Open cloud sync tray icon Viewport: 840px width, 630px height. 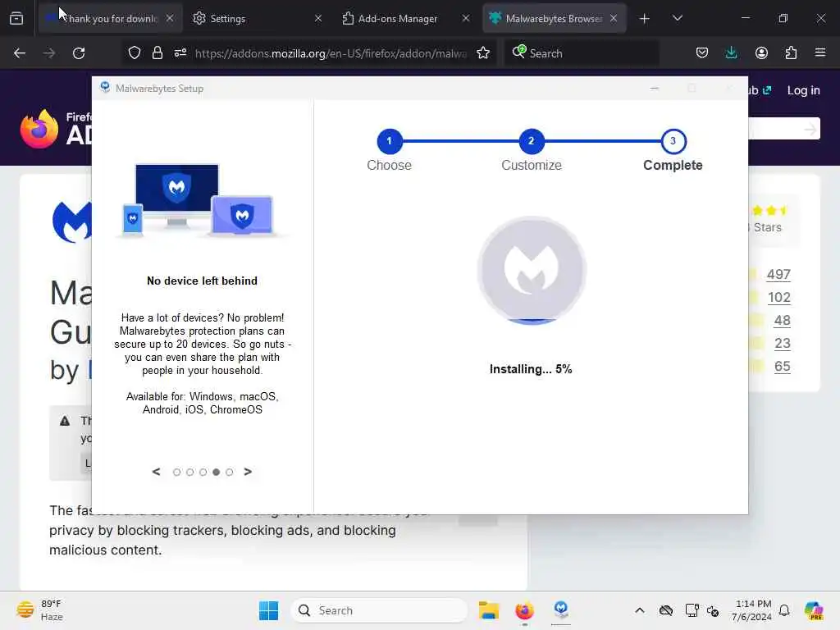666,610
